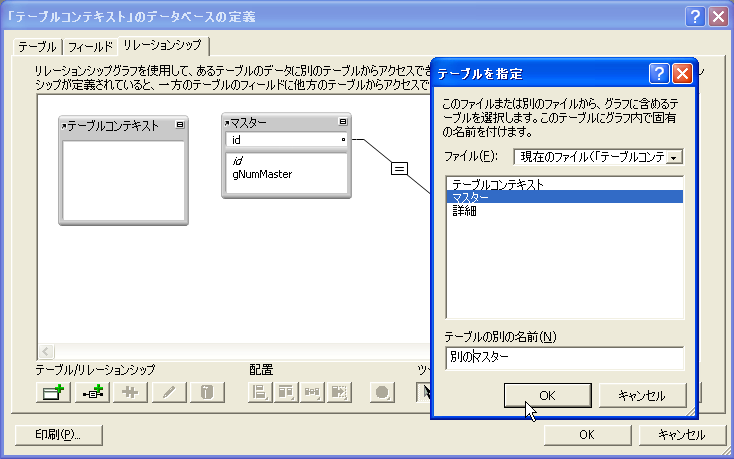Select テーブルコンテキスト in the table list
Viewport: 734px width, 459px height.
click(x=498, y=184)
